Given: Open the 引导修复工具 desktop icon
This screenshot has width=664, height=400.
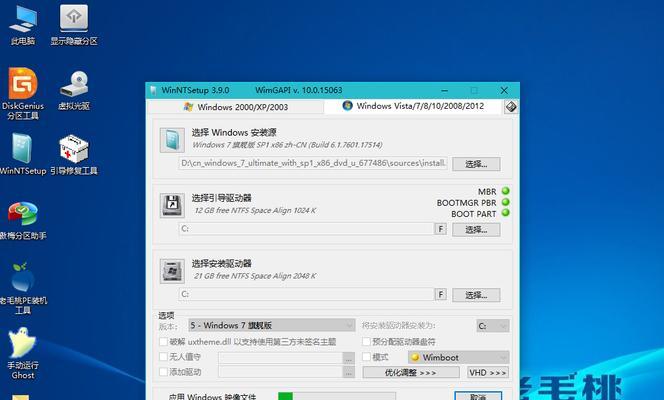Looking at the screenshot, I should [74, 154].
